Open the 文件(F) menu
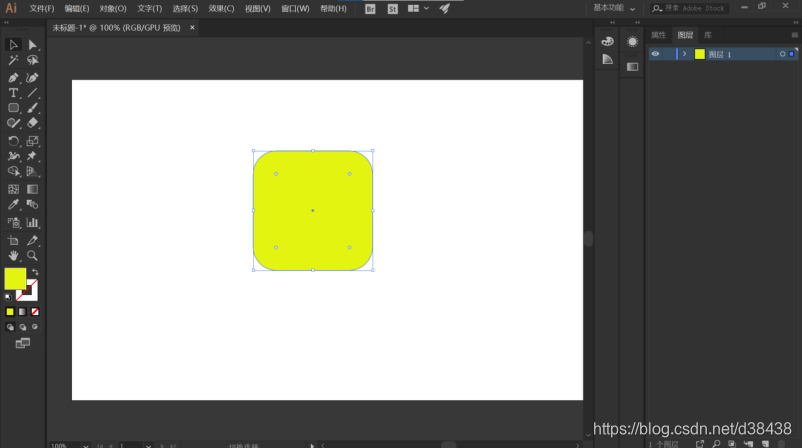Screen dimensions: 802x448 coord(41,9)
